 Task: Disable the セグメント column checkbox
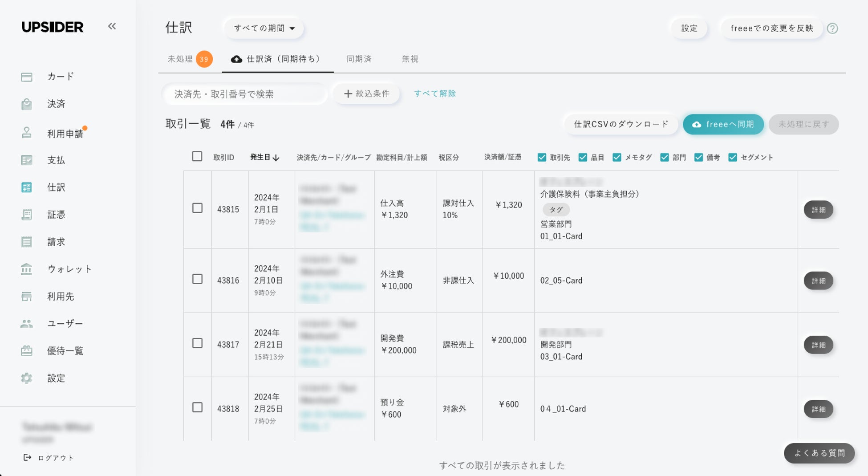[x=732, y=157]
